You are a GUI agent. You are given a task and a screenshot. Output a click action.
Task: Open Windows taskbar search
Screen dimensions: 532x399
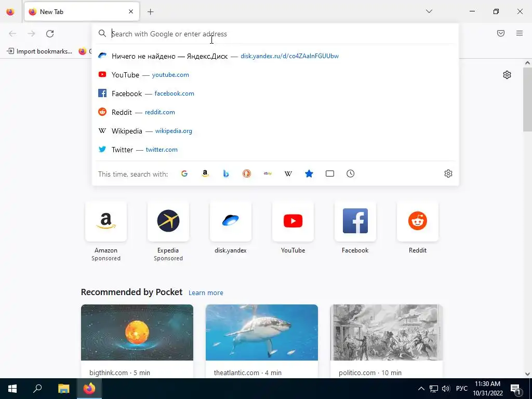tap(37, 389)
